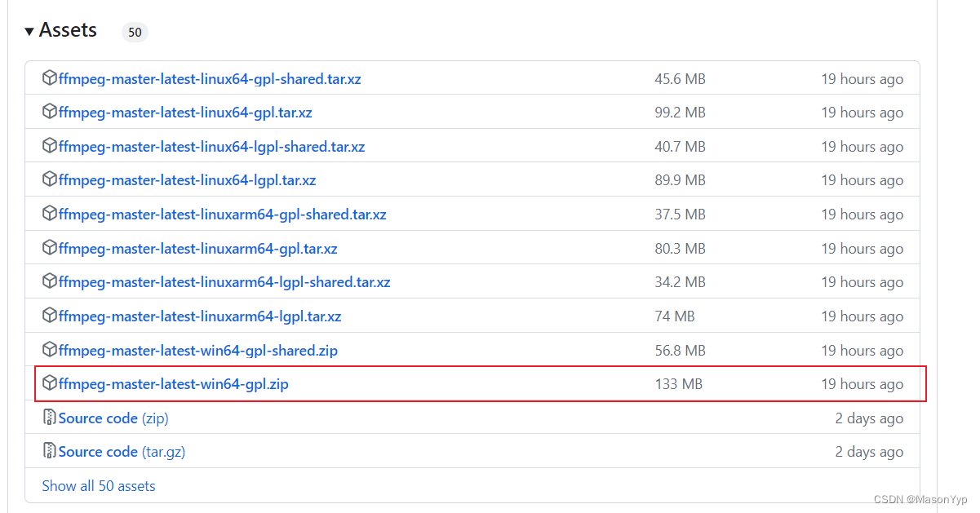The image size is (980, 513).
Task: Click the 99.2 MB file size
Action: click(x=680, y=113)
